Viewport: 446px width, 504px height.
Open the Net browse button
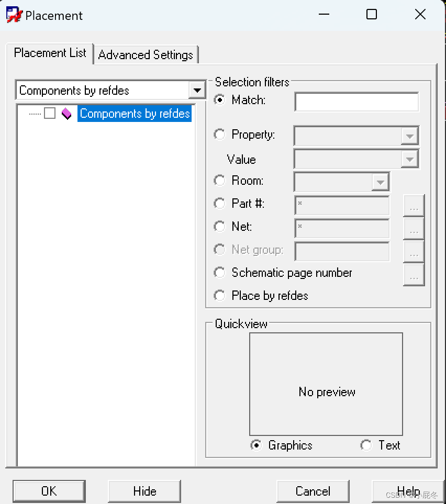click(414, 229)
